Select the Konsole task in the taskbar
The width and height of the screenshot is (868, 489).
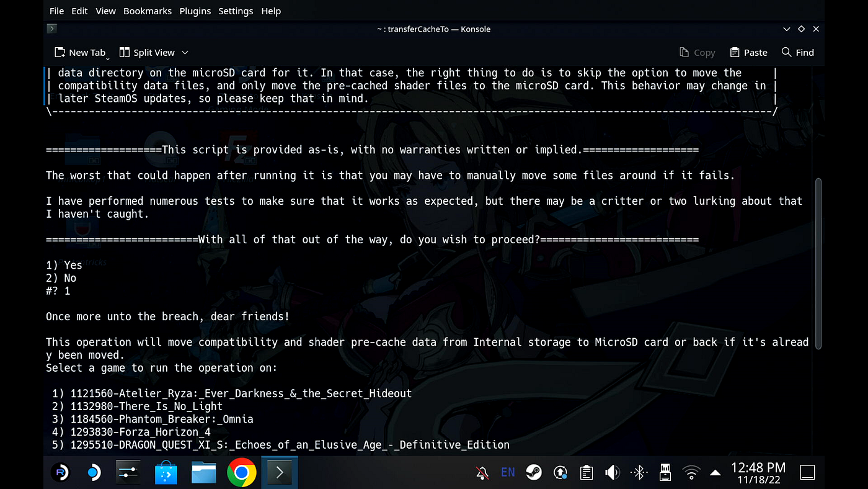click(279, 473)
